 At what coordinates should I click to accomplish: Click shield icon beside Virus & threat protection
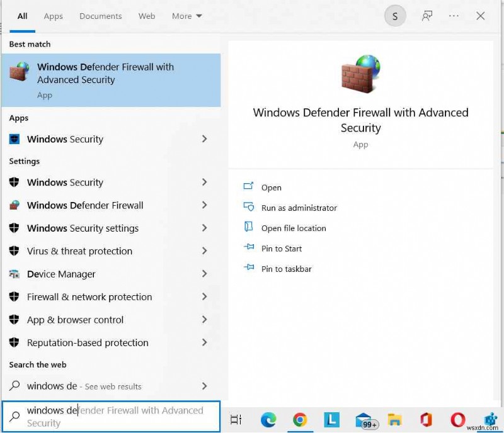click(14, 250)
